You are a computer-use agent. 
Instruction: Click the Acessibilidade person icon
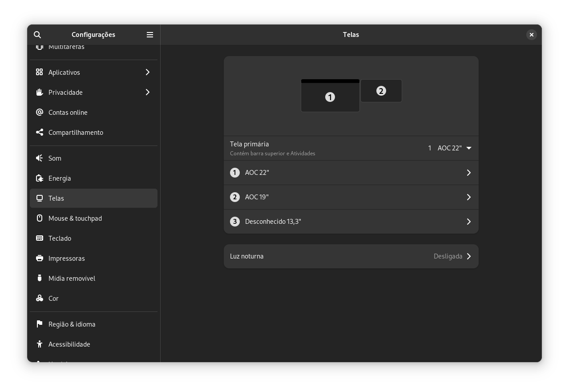[x=40, y=344]
